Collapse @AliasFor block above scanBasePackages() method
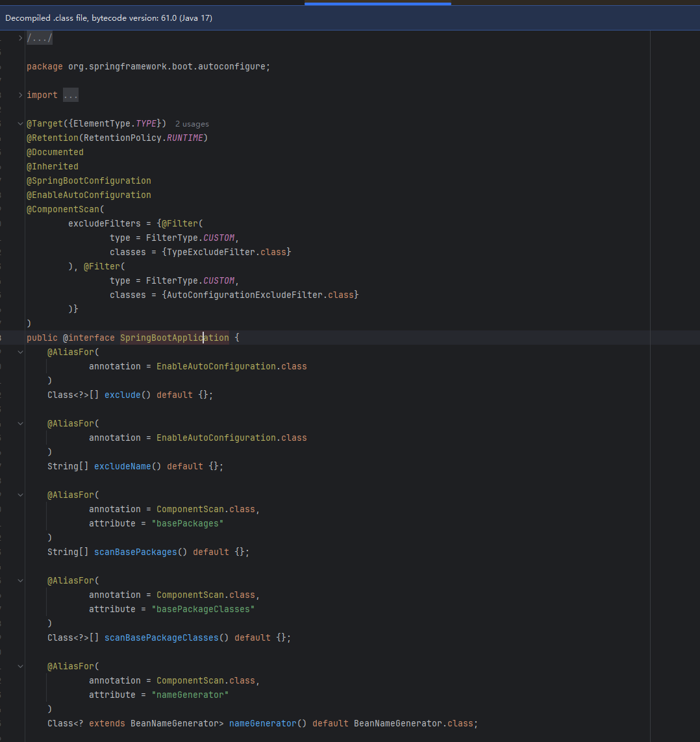Viewport: 700px width, 742px height. [x=20, y=495]
